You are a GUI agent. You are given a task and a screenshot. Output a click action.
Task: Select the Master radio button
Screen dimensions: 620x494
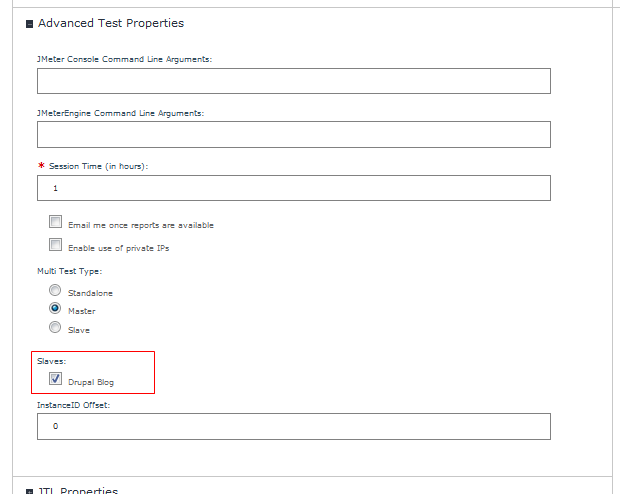(55, 308)
